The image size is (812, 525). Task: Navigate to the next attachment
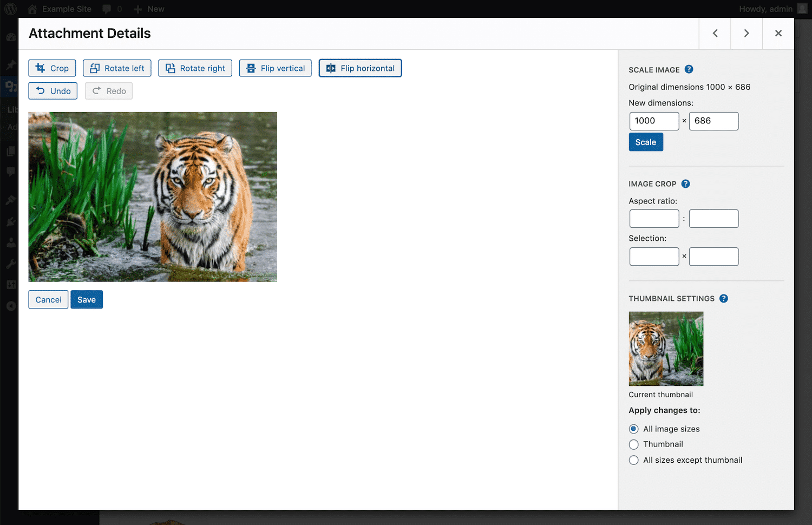point(746,33)
